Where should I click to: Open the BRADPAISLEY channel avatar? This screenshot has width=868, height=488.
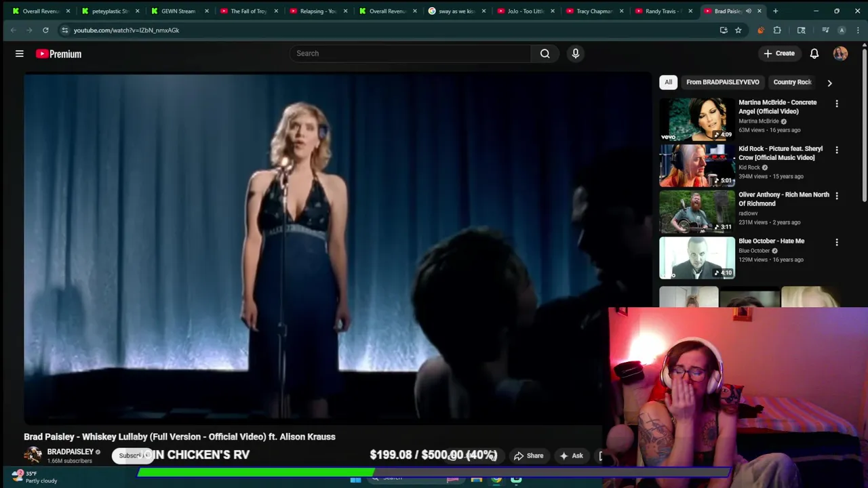click(x=33, y=455)
